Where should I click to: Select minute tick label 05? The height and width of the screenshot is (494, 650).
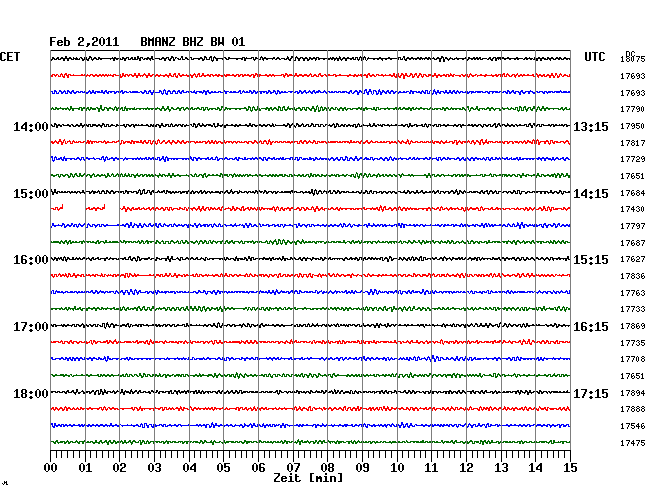[x=223, y=468]
